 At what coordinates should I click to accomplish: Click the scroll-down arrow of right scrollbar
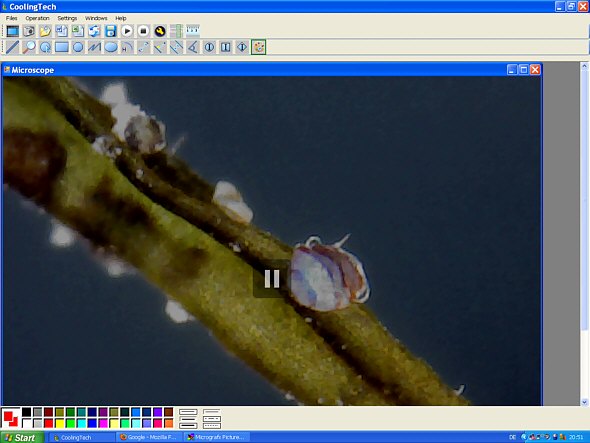[x=584, y=402]
